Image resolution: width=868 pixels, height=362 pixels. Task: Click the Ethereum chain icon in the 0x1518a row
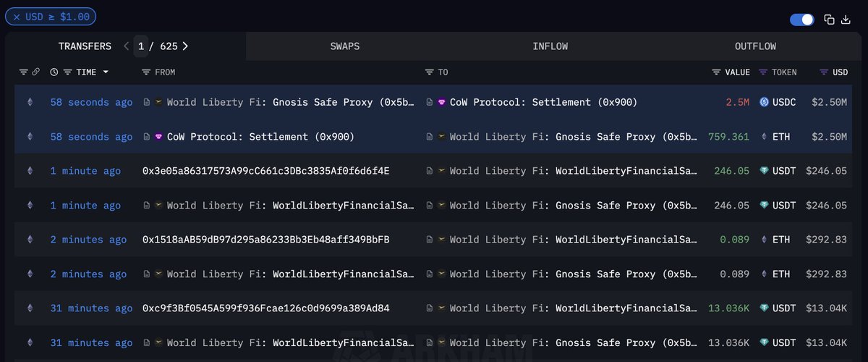(30, 240)
